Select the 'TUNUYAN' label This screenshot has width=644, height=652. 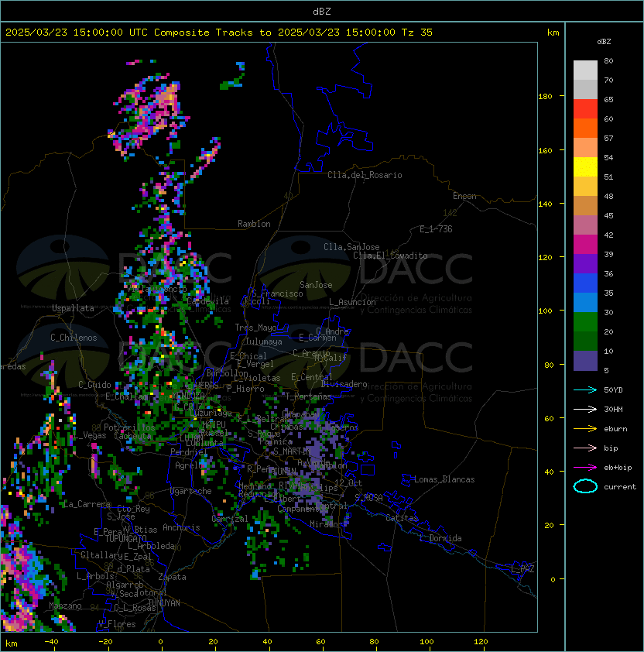164,603
